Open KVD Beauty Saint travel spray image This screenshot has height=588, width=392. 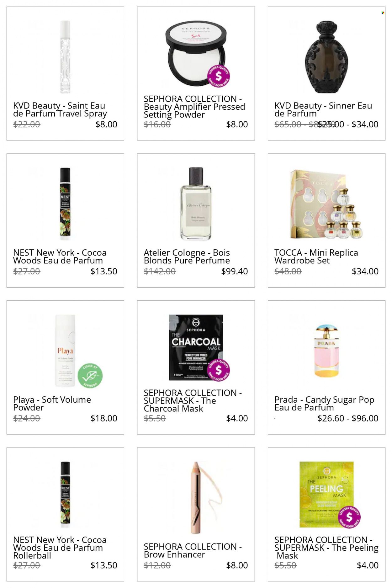(x=65, y=57)
